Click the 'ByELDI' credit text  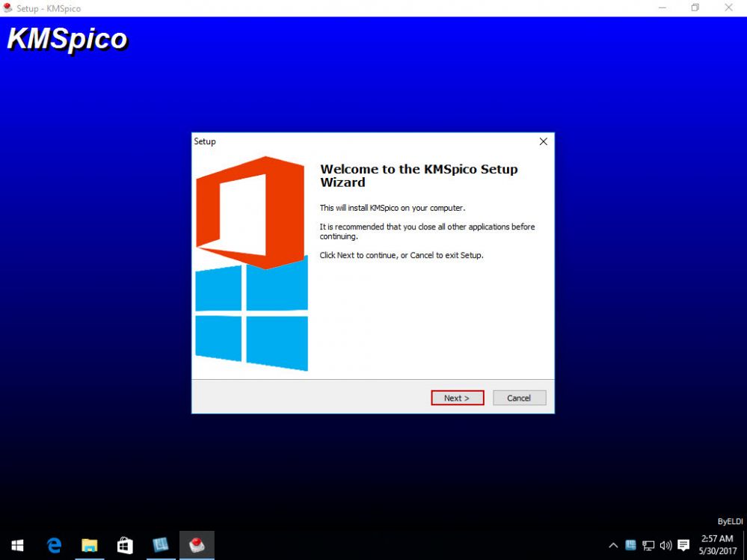click(731, 522)
